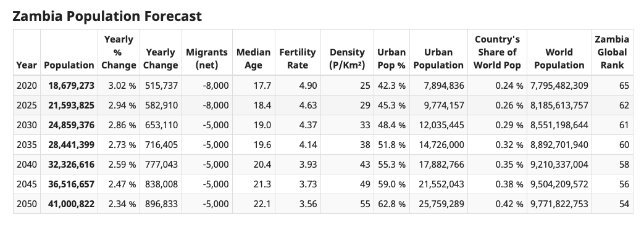Select Country's Share of World Pop header
The height and width of the screenshot is (225, 644).
(497, 52)
